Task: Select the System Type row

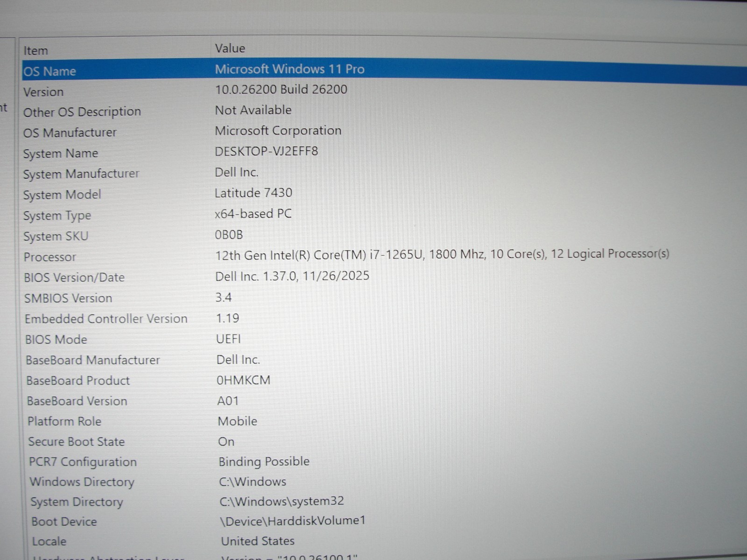Action: tap(57, 216)
